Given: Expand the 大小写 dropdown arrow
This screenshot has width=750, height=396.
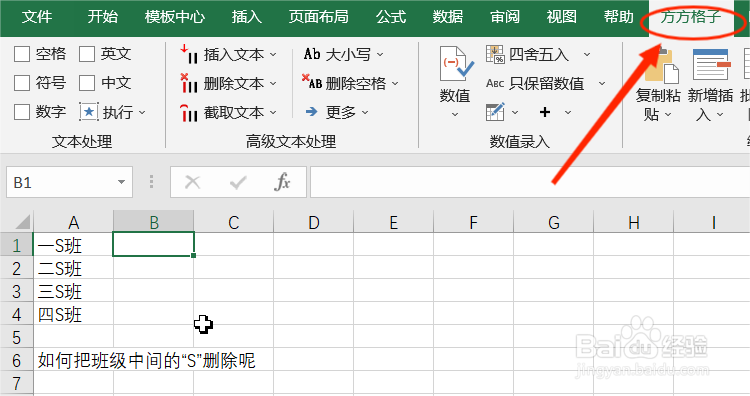Looking at the screenshot, I should (x=380, y=55).
